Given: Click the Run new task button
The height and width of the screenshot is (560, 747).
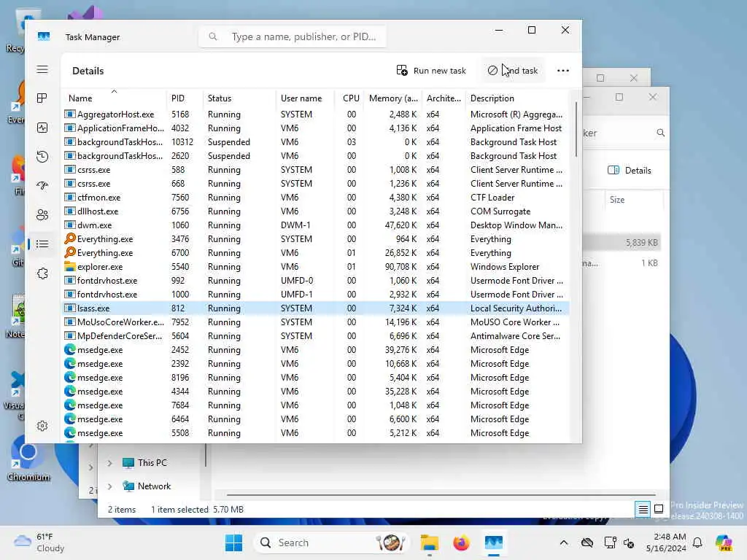Looking at the screenshot, I should pyautogui.click(x=431, y=71).
